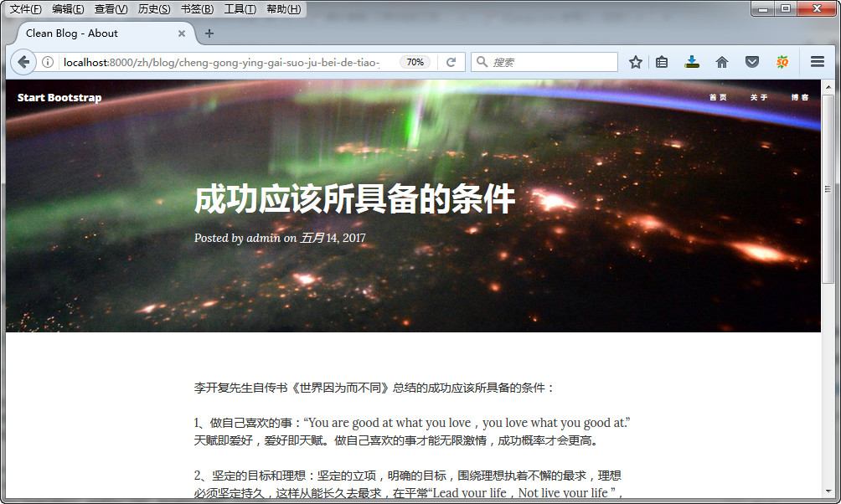Maximize the Firefox window

point(786,8)
